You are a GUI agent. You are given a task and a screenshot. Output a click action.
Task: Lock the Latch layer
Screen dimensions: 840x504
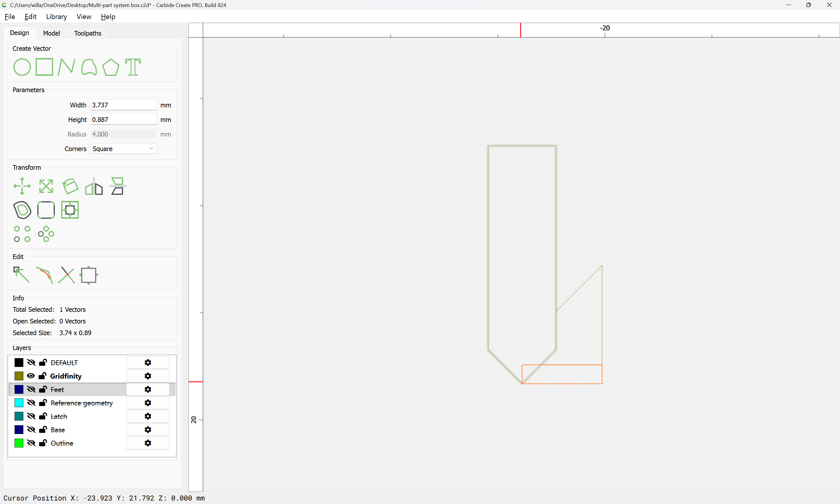pos(43,416)
